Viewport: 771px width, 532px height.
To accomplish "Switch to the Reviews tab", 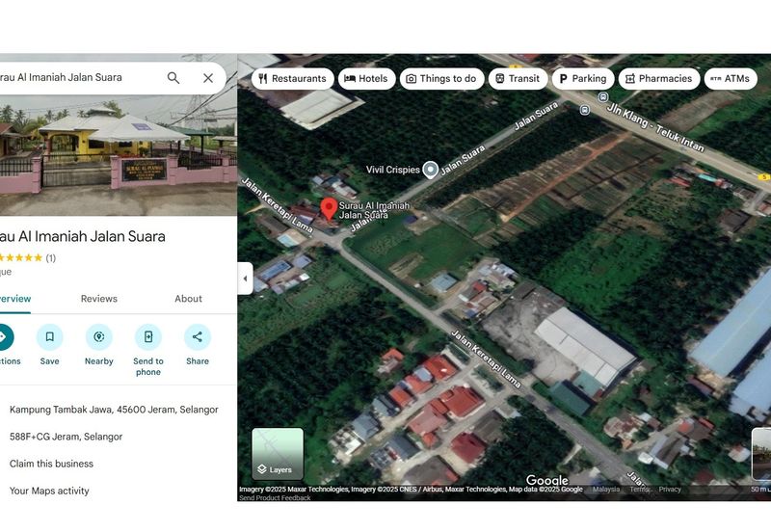I will (x=99, y=299).
